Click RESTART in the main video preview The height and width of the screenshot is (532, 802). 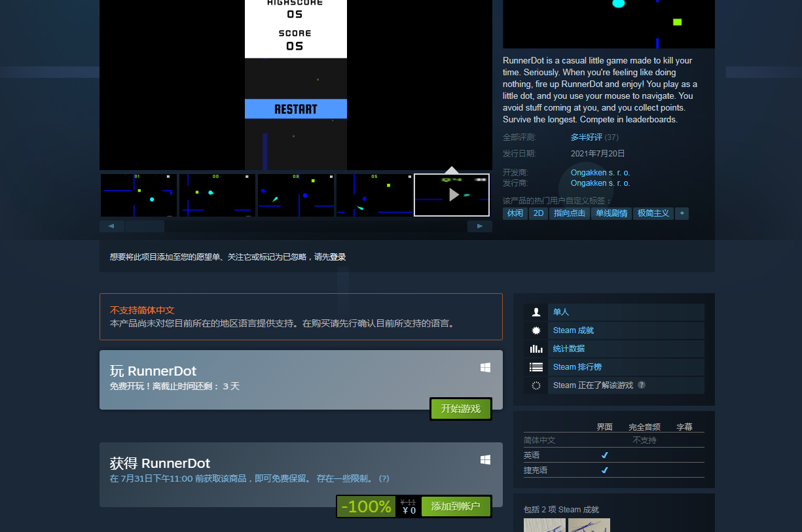(296, 109)
